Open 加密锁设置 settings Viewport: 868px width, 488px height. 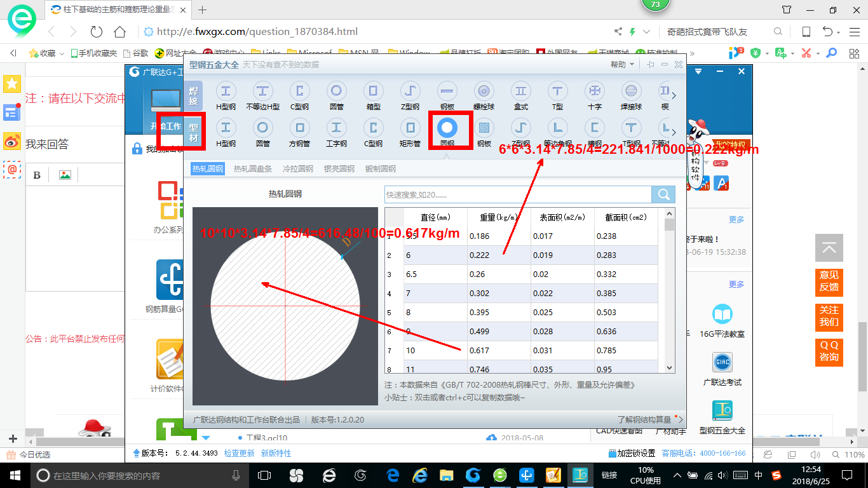[631, 453]
